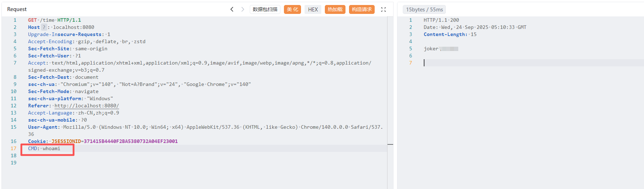The width and height of the screenshot is (644, 189).
Task: Toggle HEX view of the request
Action: pyautogui.click(x=313, y=9)
